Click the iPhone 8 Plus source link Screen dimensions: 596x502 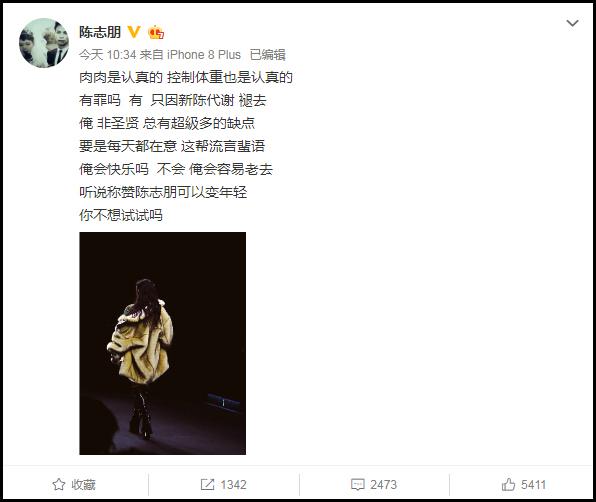(204, 55)
